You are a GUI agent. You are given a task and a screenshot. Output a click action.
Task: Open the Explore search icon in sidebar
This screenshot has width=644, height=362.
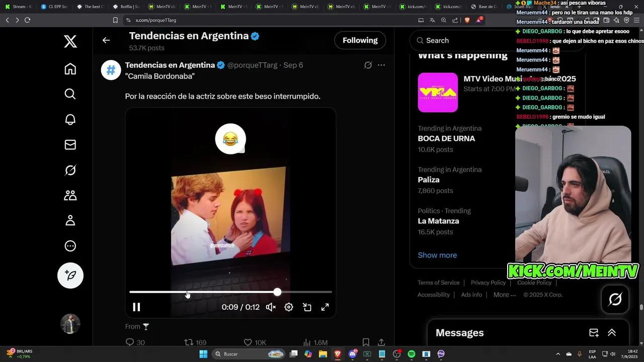[70, 94]
